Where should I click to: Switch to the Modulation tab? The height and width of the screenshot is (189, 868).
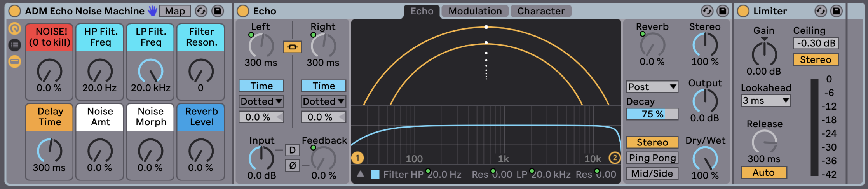[x=475, y=11]
